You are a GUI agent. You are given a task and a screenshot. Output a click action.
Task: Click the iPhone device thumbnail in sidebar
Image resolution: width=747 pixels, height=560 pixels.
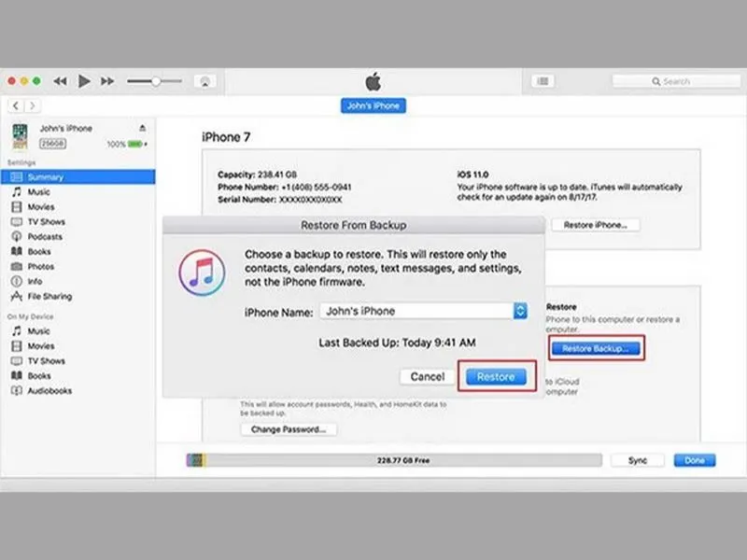pos(20,136)
